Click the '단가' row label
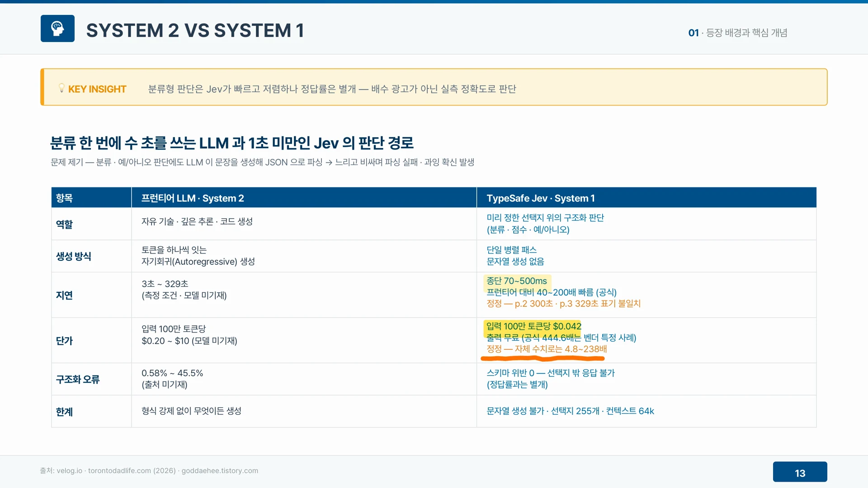Image resolution: width=868 pixels, height=488 pixels. tap(64, 341)
